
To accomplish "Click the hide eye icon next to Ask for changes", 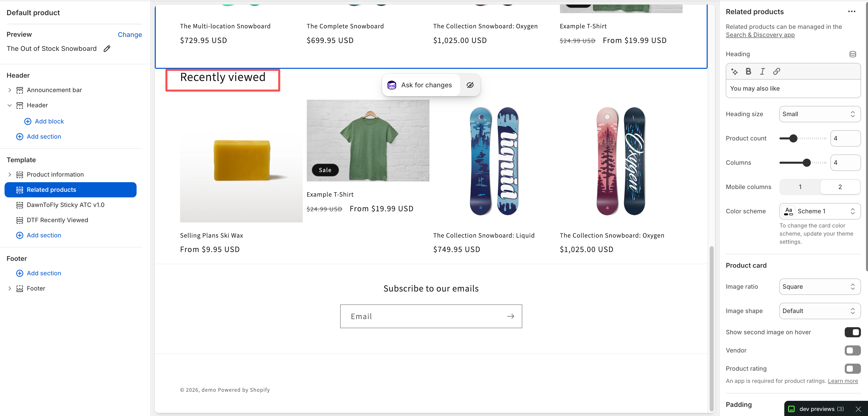I will click(470, 85).
